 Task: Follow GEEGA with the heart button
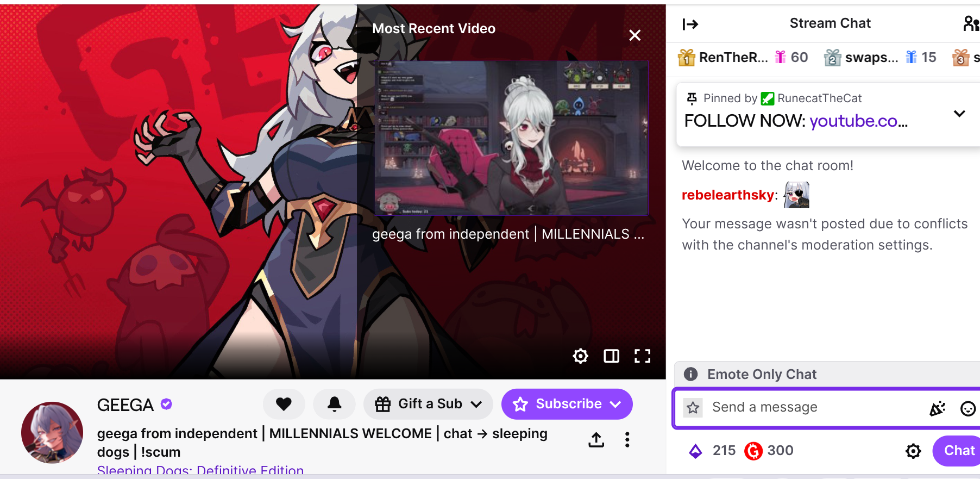284,404
